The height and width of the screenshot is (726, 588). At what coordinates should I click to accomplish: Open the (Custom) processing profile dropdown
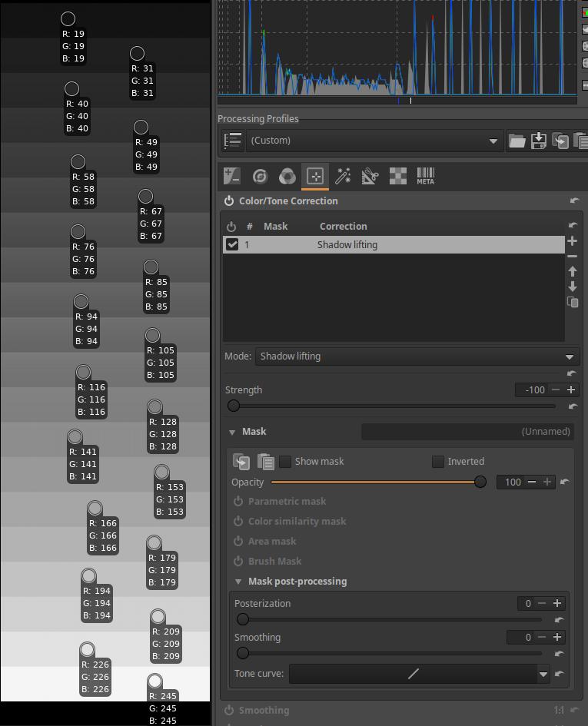374,141
